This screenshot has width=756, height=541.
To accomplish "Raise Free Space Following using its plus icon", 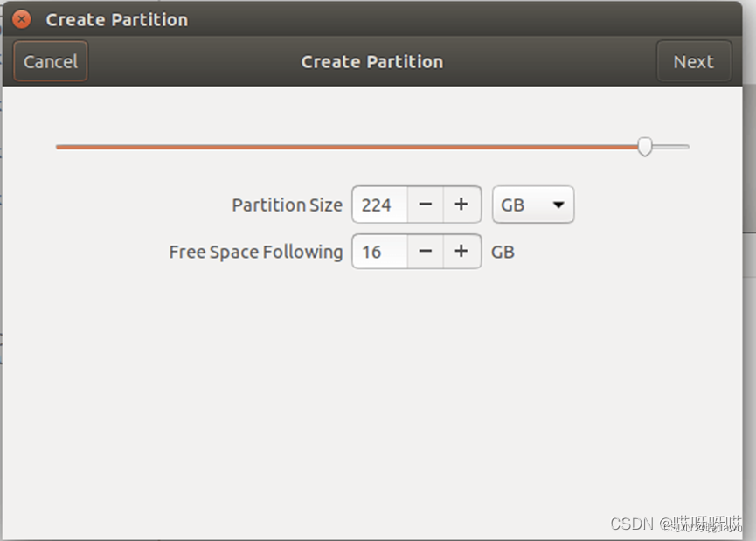I will coord(461,251).
